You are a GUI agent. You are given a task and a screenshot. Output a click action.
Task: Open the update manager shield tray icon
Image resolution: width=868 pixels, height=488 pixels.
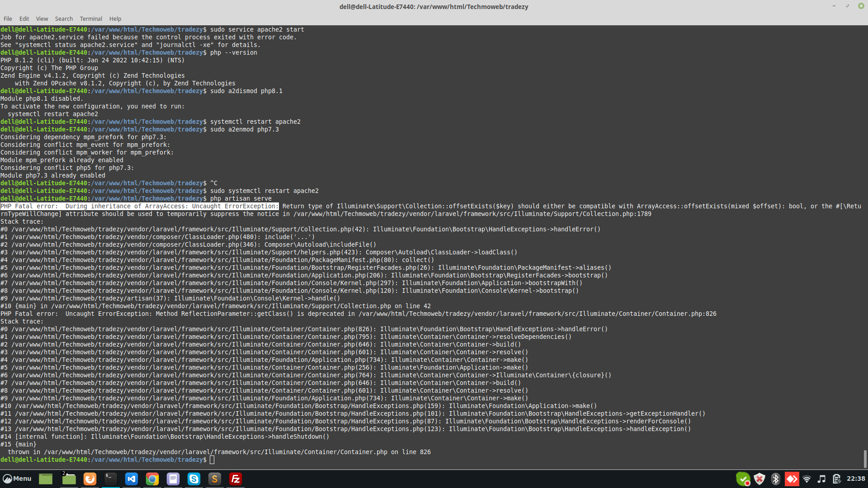coord(759,479)
